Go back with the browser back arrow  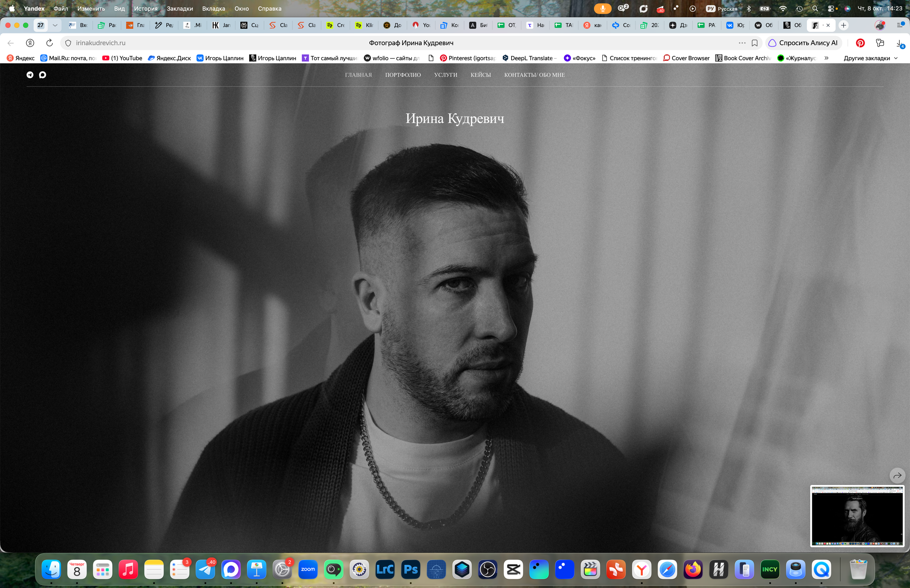[11, 43]
